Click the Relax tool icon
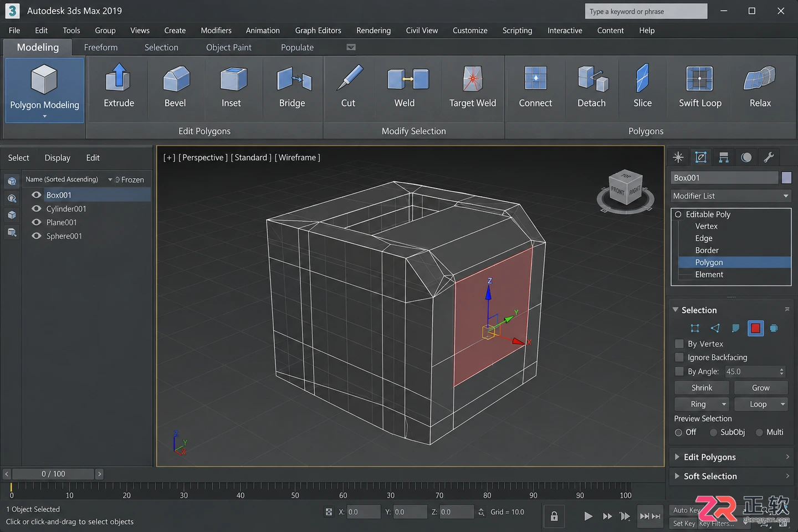 tap(759, 78)
